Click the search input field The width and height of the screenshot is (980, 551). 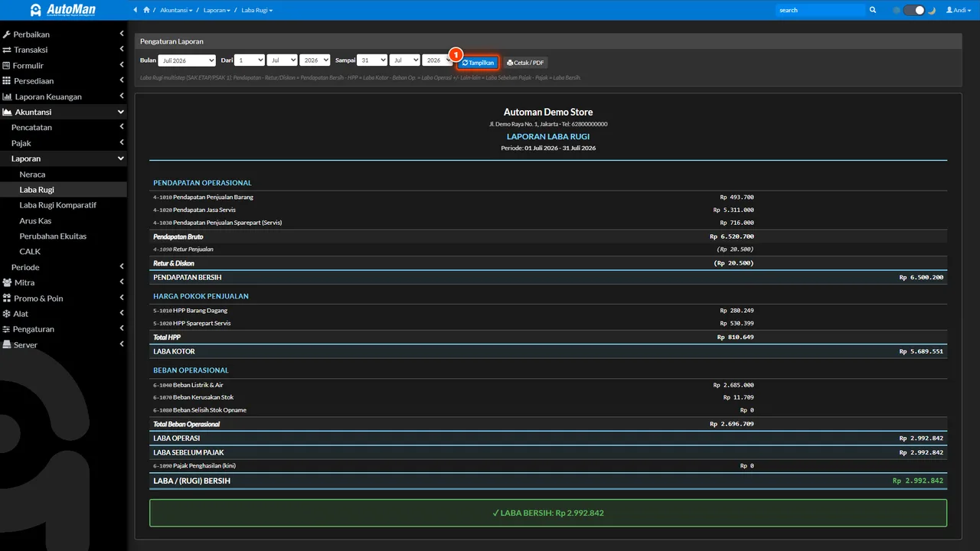(820, 10)
